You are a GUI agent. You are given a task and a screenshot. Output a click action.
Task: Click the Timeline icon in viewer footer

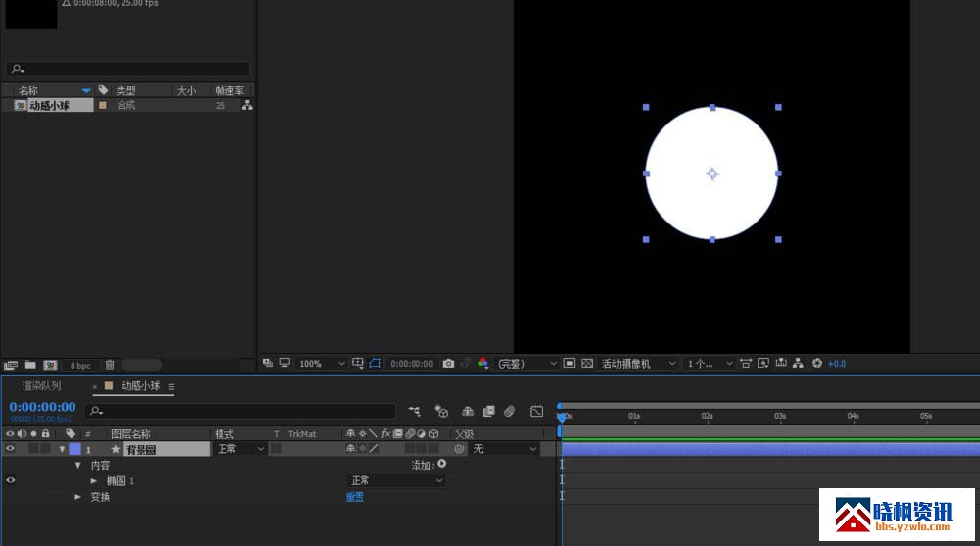click(x=781, y=363)
